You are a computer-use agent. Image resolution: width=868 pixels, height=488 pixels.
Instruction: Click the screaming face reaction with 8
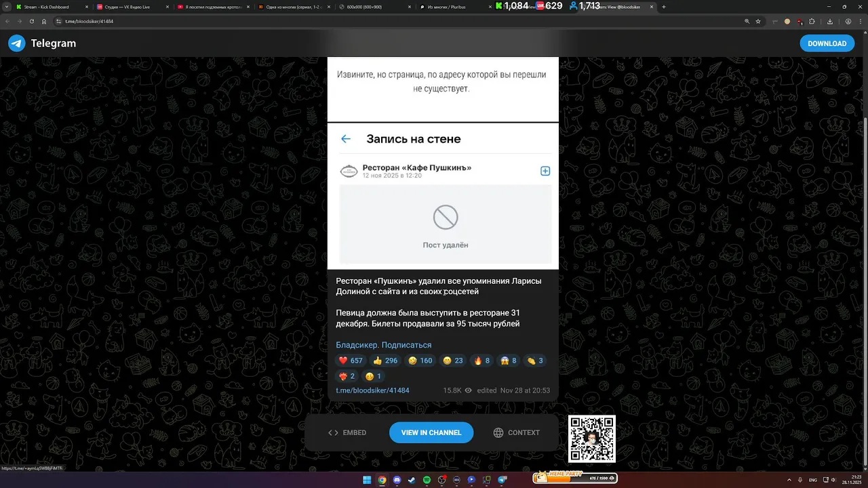tap(509, 361)
